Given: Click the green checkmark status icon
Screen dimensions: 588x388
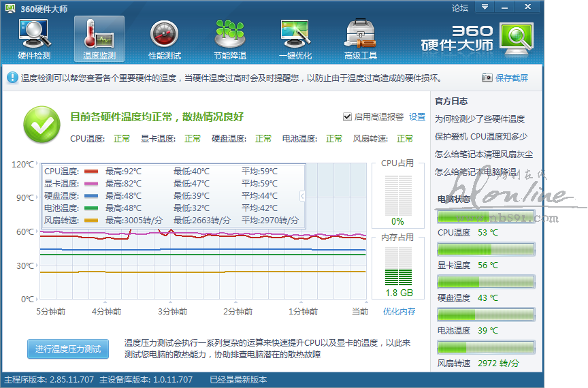Looking at the screenshot, I should coord(42,125).
